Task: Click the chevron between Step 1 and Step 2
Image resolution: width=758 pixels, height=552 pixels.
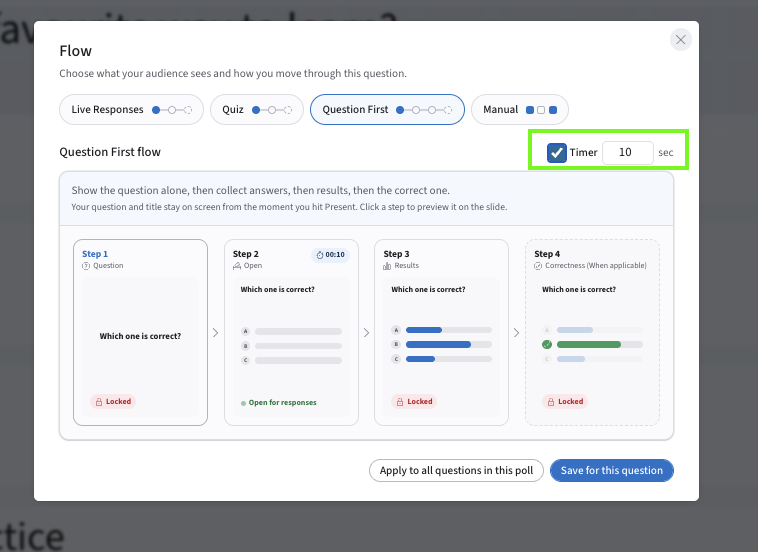Action: [216, 333]
